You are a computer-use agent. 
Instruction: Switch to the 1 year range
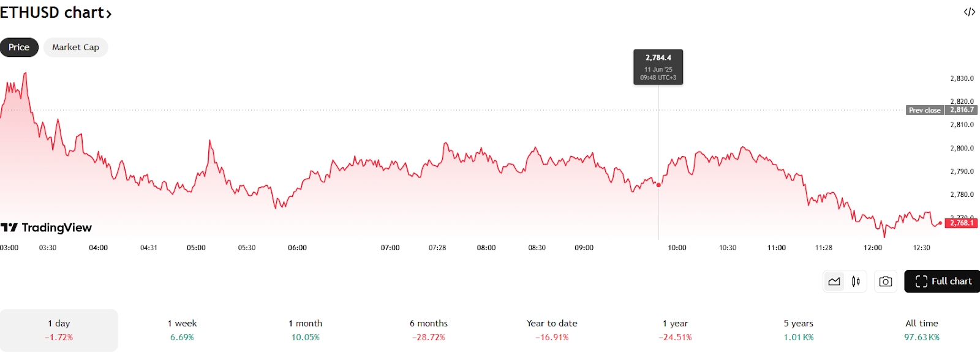(675, 330)
